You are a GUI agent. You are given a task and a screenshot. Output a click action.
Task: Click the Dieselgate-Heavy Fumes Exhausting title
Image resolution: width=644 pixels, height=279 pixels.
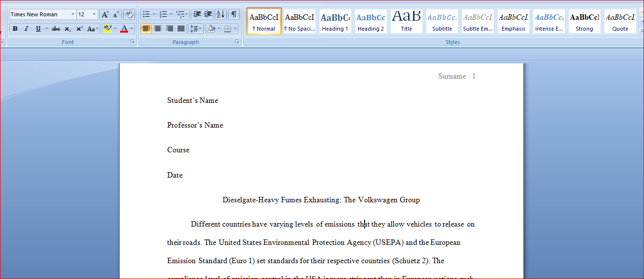pos(321,200)
